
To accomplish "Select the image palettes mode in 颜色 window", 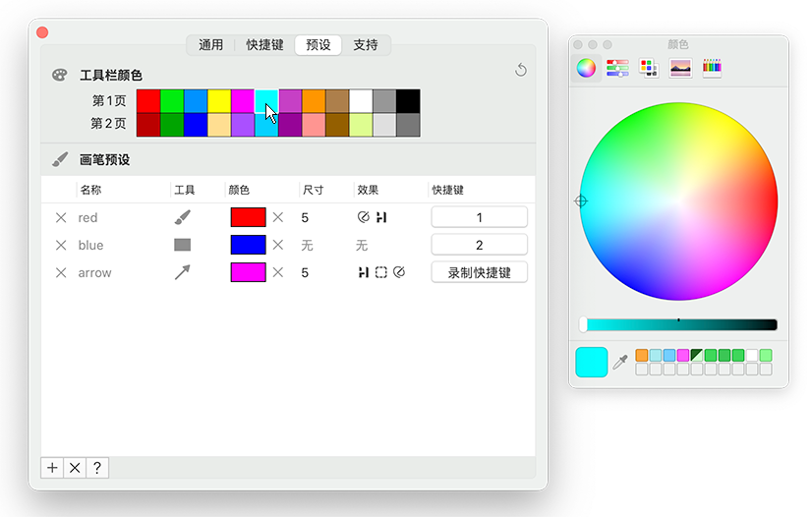I will click(680, 68).
